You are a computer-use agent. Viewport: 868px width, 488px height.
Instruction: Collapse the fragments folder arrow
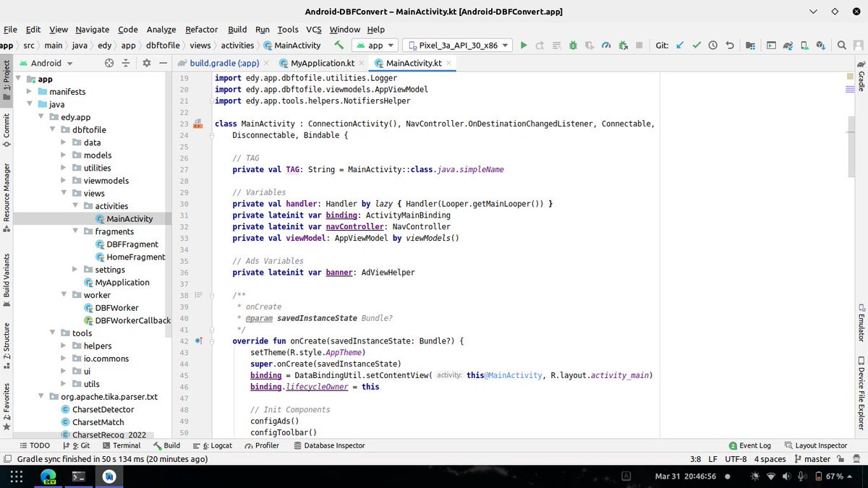[x=76, y=231]
